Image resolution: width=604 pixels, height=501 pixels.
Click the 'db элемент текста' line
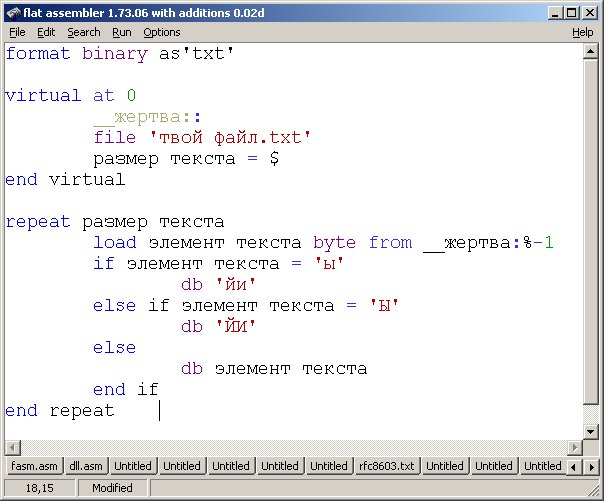(274, 369)
